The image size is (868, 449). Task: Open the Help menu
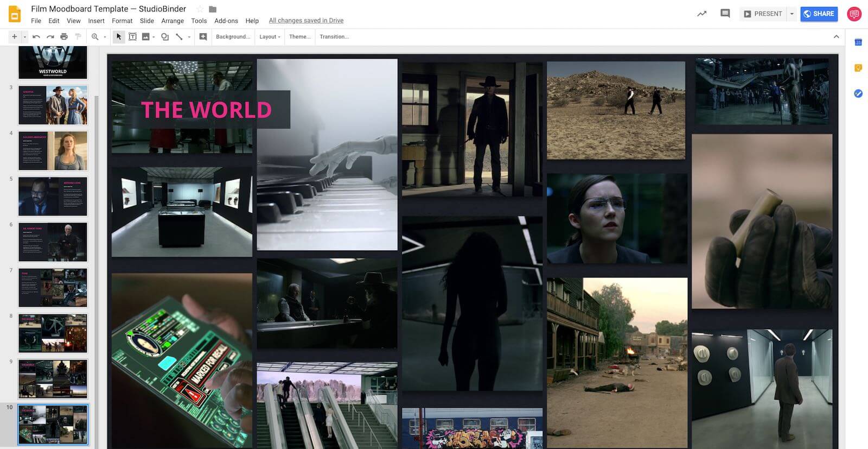tap(252, 21)
